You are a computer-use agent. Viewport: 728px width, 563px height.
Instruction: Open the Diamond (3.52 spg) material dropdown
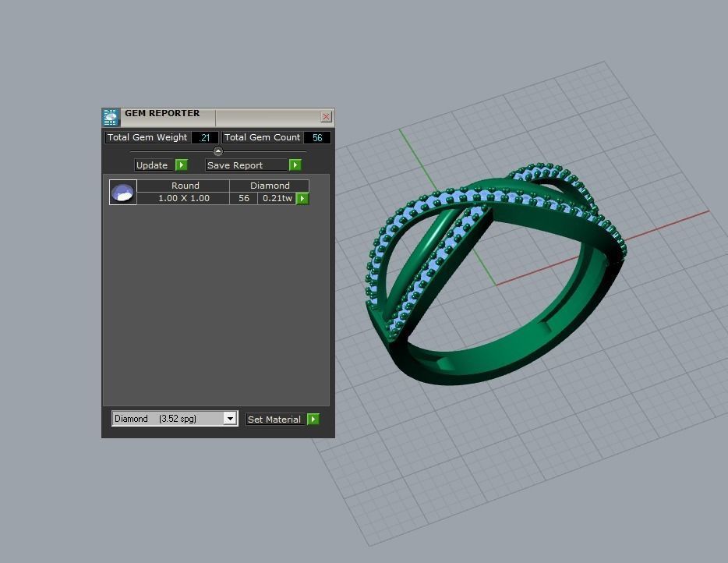point(230,419)
